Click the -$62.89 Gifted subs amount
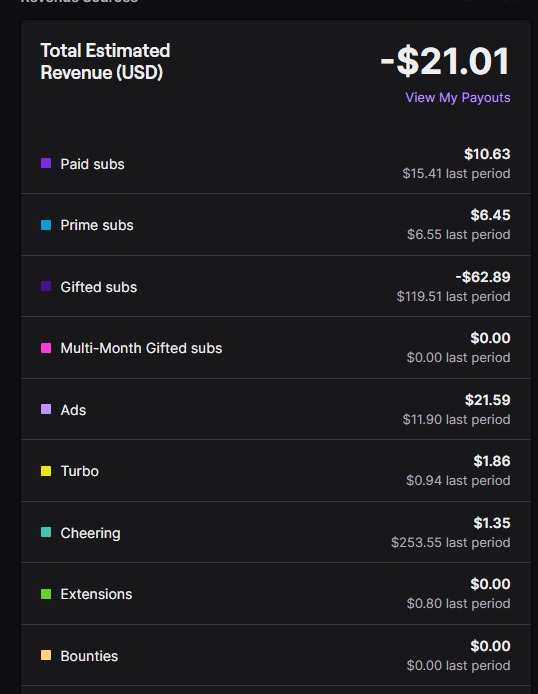Screen dimensions: 538x694 pos(483,277)
